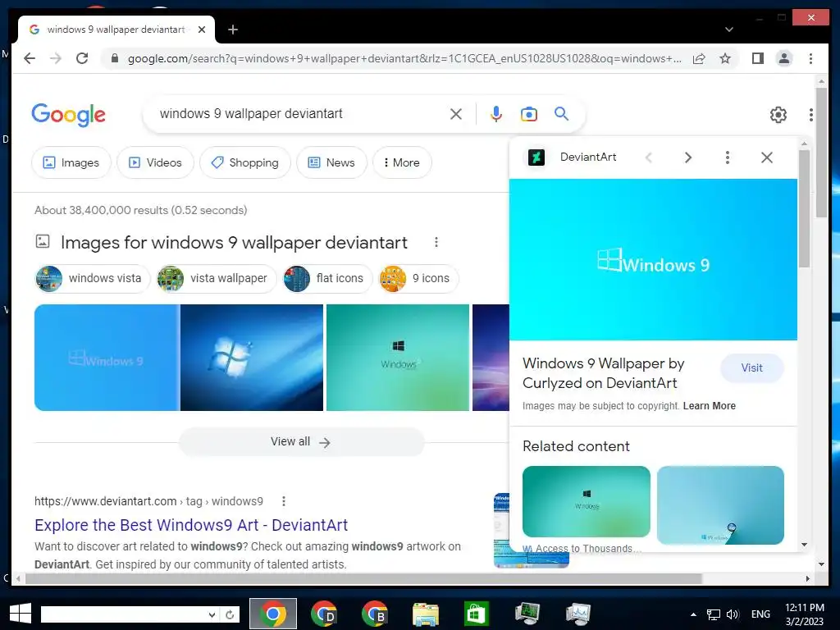Open options beside deviantart.com result URL
This screenshot has width=840, height=630.
click(283, 501)
